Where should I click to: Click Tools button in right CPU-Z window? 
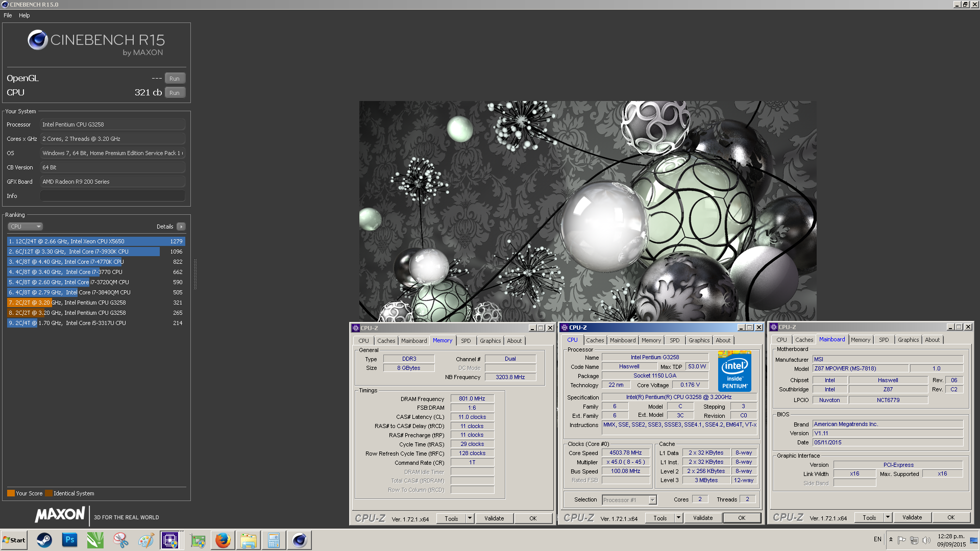click(869, 517)
